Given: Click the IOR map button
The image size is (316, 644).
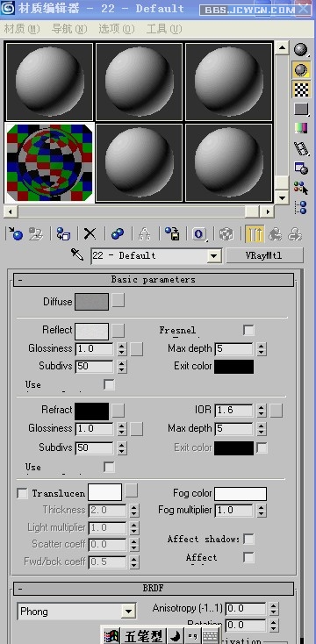Looking at the screenshot, I should tap(276, 411).
